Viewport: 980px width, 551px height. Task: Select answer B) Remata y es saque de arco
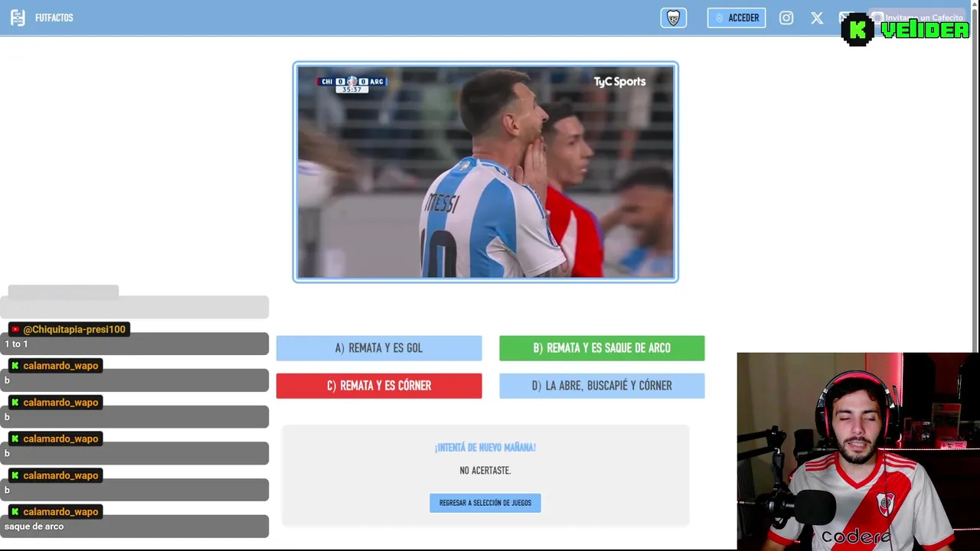[602, 348]
